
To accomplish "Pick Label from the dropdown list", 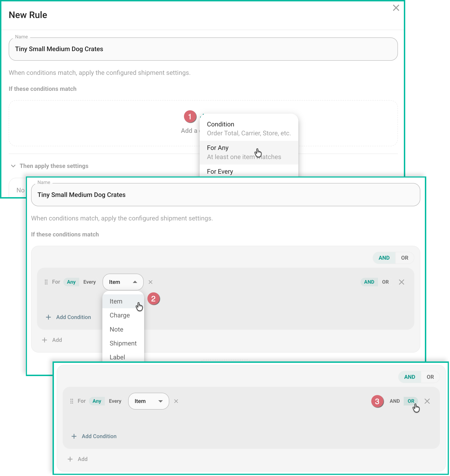I will click(x=123, y=358).
